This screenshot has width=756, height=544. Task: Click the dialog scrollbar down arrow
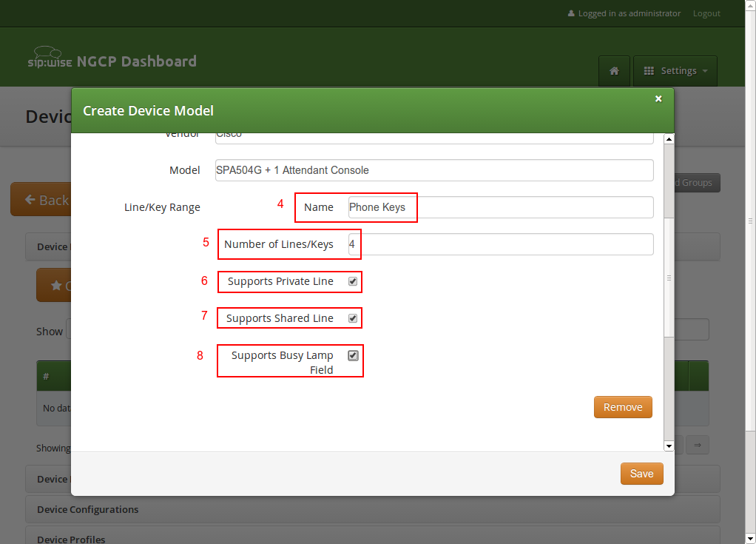point(669,446)
